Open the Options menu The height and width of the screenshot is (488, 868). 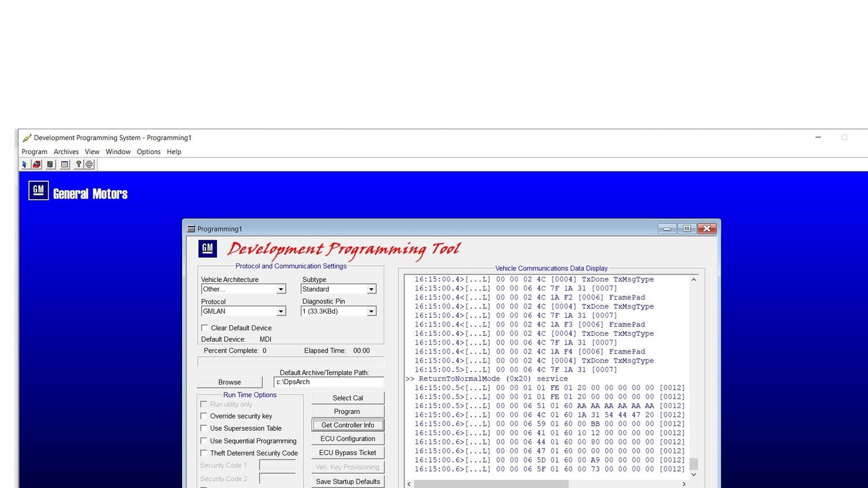coord(149,152)
